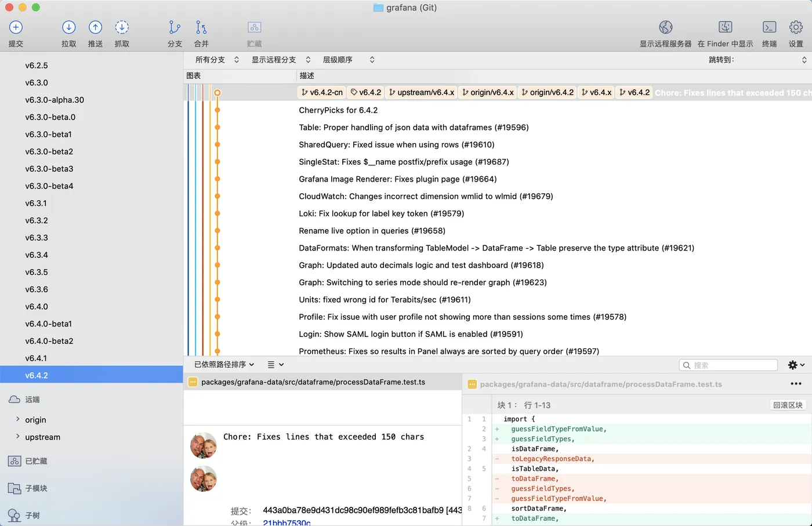Click the commit hash 443a0ba78e9d431dc98c90ef989fefb3c81bafb9
This screenshot has height=526, width=812.
coord(353,510)
